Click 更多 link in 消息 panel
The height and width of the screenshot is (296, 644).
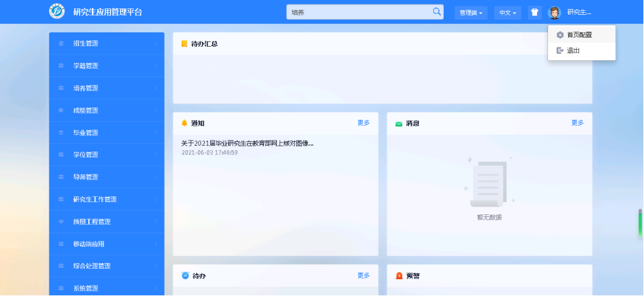point(577,123)
